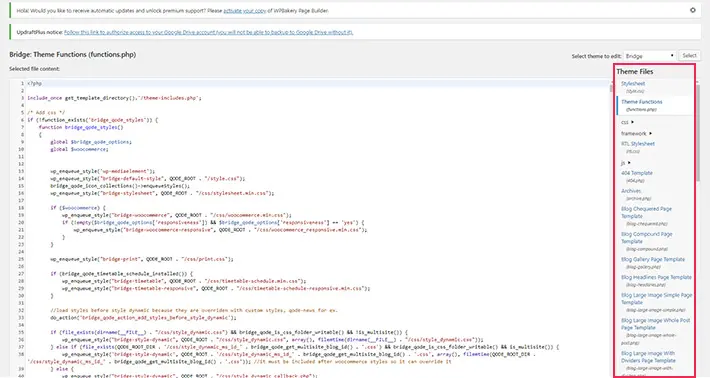Open the RTL Stylesheet file
Viewport: 710px width, 378px height.
point(638,144)
